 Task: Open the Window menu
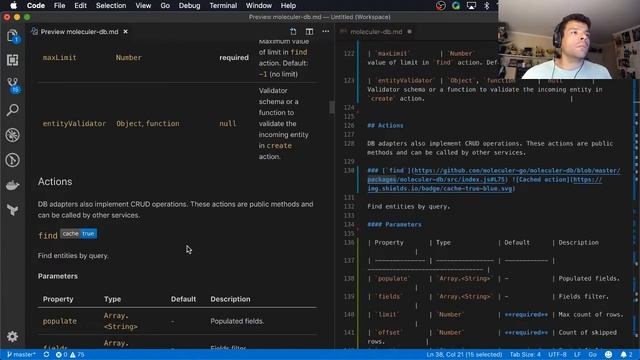[259, 6]
